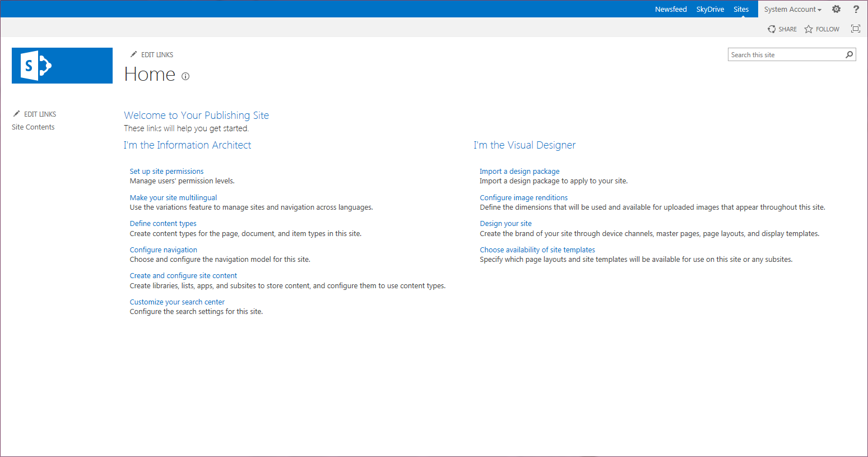Go to Sites in the top bar

(741, 9)
